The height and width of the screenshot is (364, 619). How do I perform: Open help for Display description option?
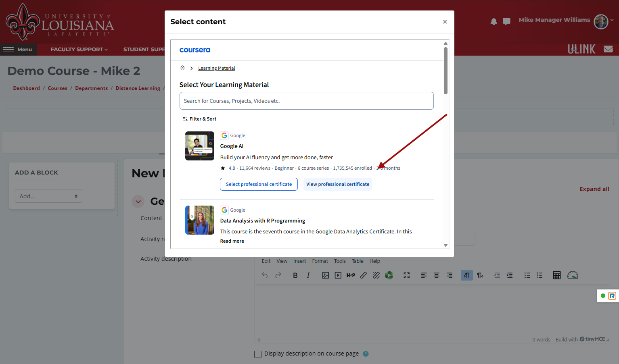pos(366,354)
